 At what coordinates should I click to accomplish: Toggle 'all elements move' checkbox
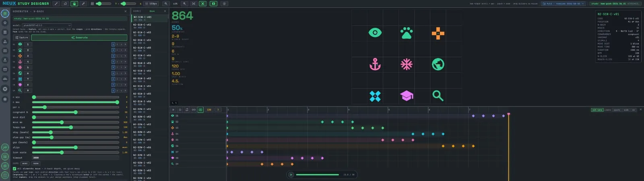coord(14,169)
